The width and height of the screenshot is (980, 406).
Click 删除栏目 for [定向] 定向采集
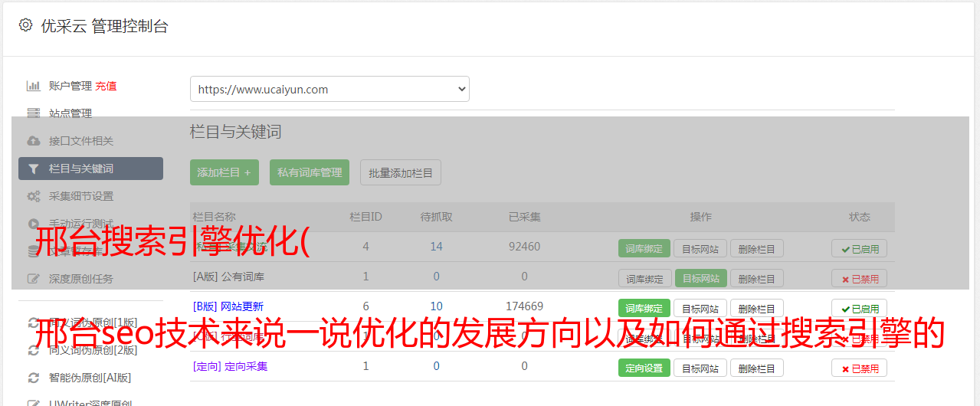(756, 368)
